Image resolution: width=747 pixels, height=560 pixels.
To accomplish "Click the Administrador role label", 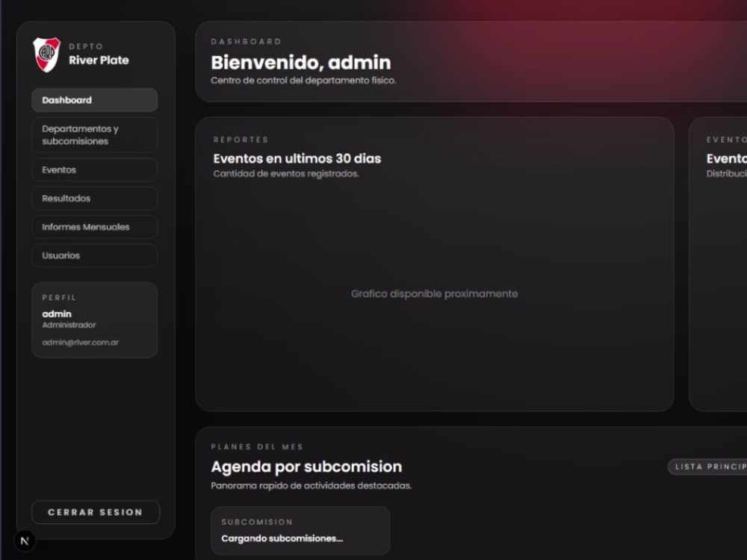I will (x=69, y=325).
